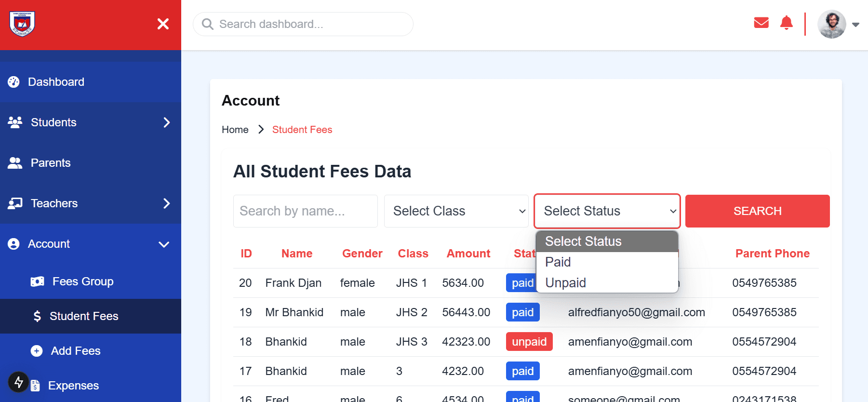Open Fees Group in sidebar
The image size is (868, 402).
(82, 281)
